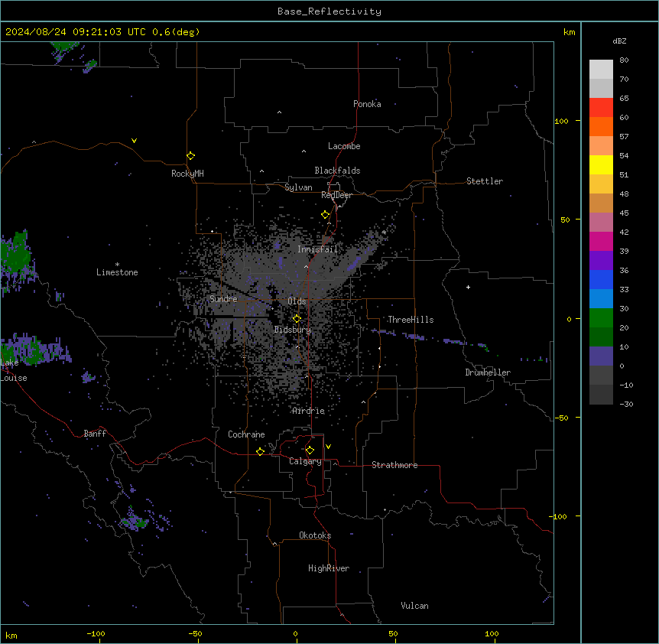Click the Innisfail label

(x=317, y=249)
